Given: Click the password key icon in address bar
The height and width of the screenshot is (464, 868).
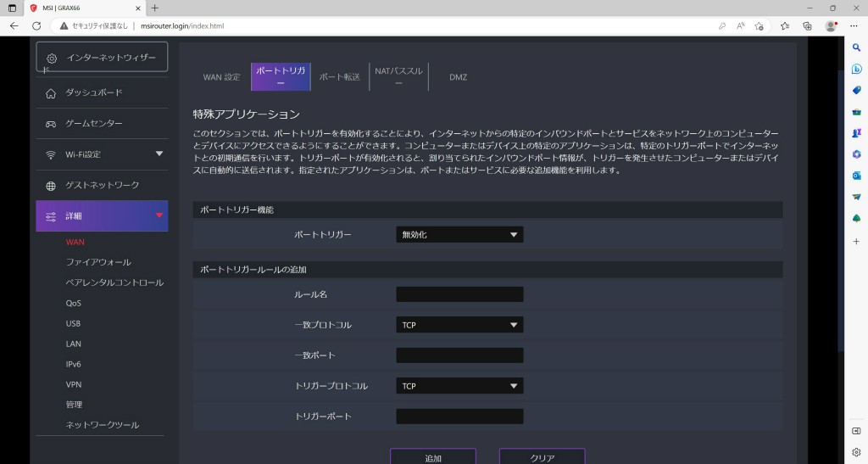Looking at the screenshot, I should point(722,26).
